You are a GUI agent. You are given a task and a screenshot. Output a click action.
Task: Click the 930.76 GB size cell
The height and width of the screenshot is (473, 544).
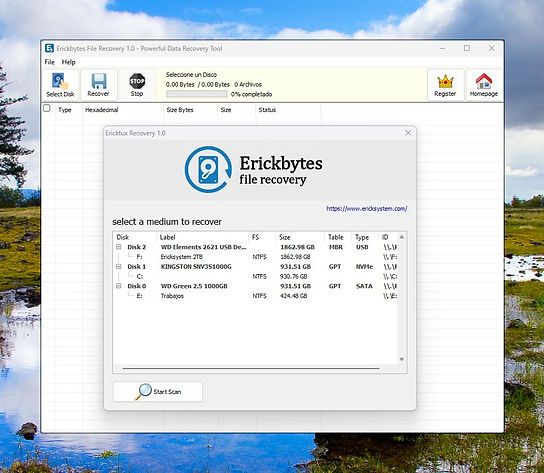[x=294, y=276]
